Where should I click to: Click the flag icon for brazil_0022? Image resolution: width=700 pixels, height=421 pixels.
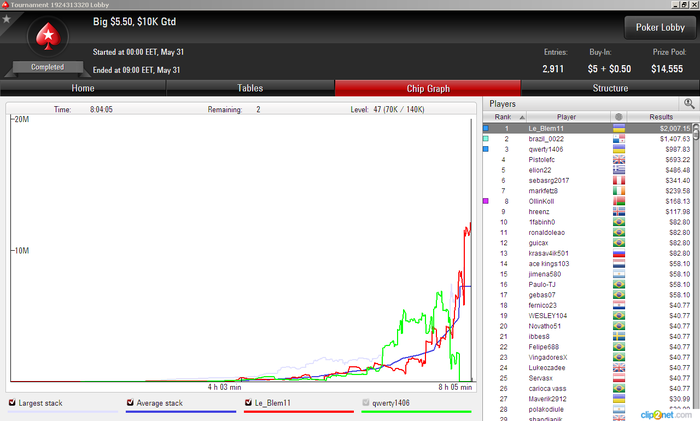619,139
